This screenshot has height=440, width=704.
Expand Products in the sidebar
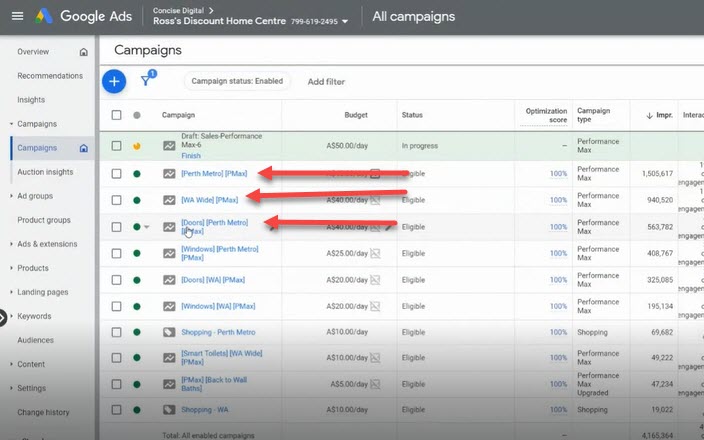click(11, 268)
